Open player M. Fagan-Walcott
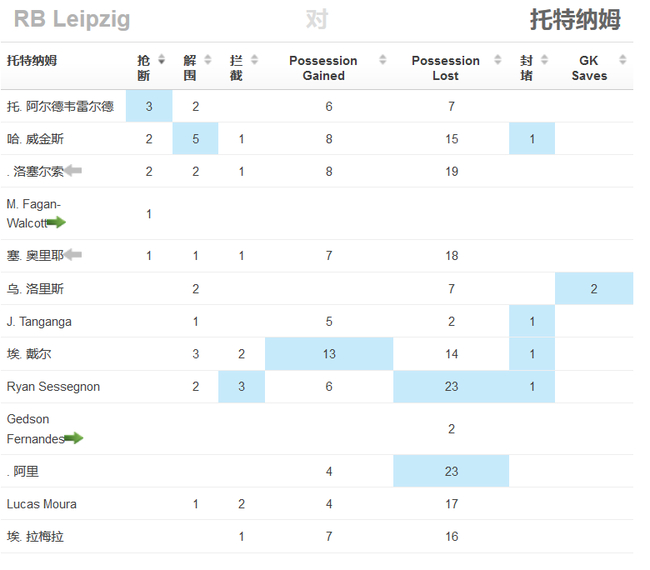 point(34,213)
